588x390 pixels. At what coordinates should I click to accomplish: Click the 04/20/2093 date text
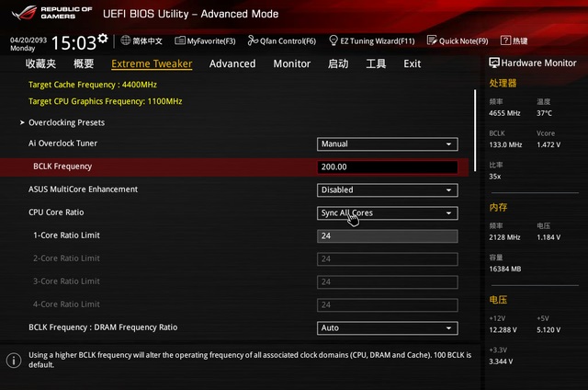point(28,40)
